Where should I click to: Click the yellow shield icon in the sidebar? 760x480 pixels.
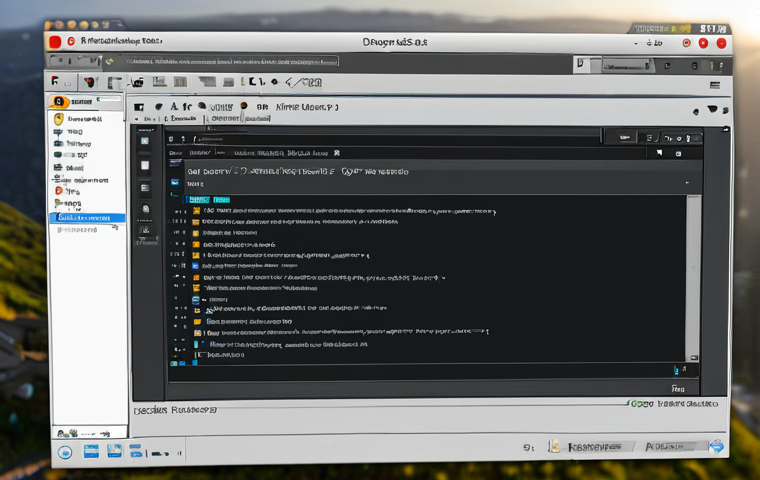pyautogui.click(x=59, y=119)
